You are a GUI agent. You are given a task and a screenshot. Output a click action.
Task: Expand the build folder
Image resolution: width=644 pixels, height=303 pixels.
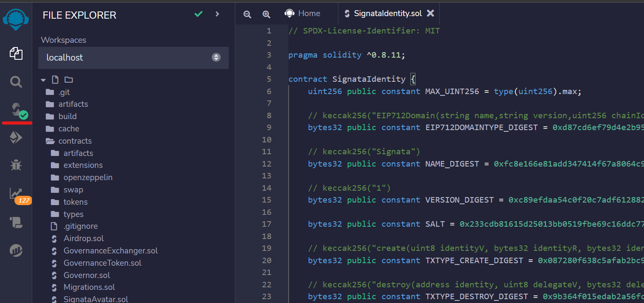67,117
